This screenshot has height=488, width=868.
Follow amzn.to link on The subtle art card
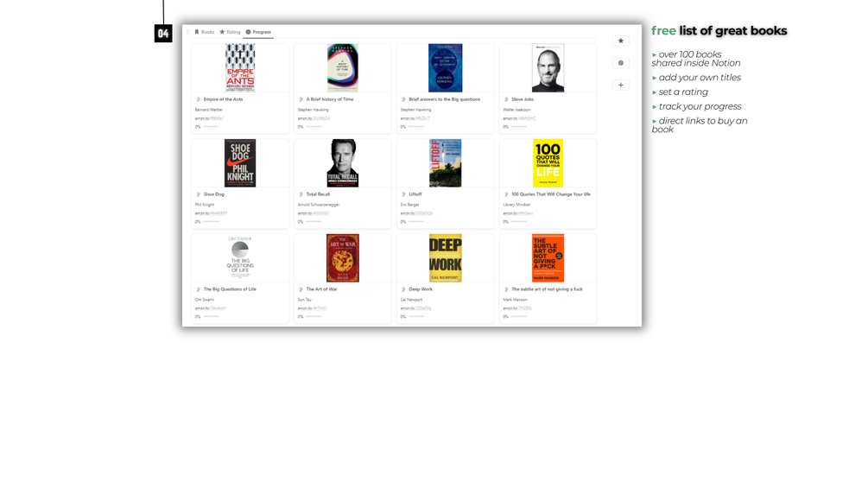coord(517,308)
